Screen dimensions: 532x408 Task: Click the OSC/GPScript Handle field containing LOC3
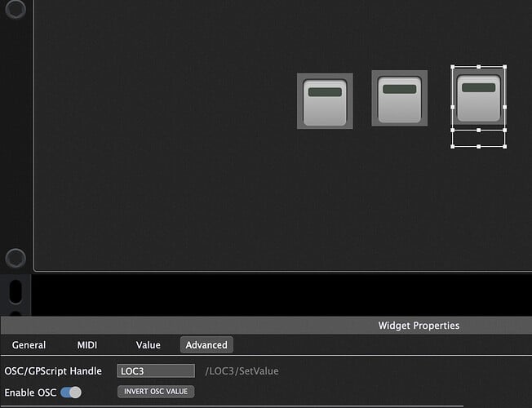(x=156, y=371)
